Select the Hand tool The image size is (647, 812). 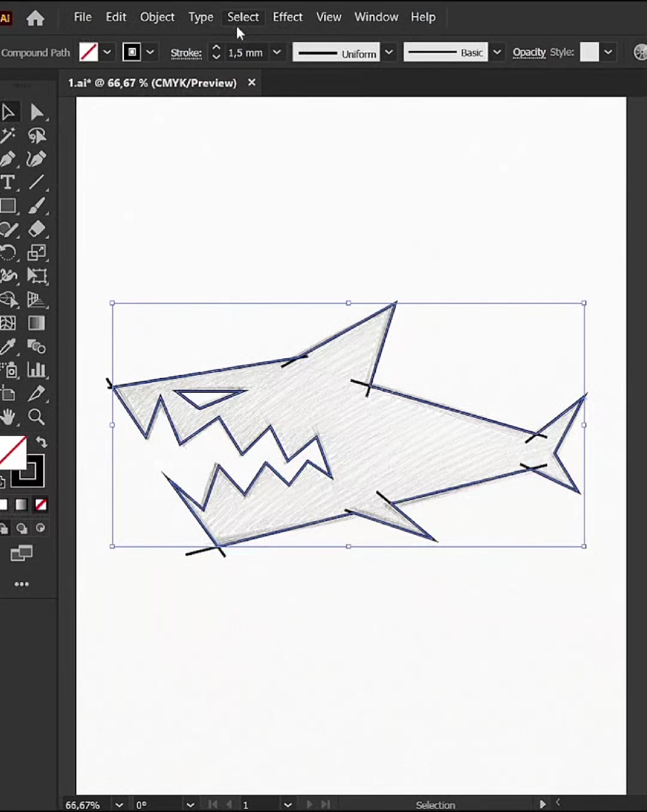pos(8,417)
